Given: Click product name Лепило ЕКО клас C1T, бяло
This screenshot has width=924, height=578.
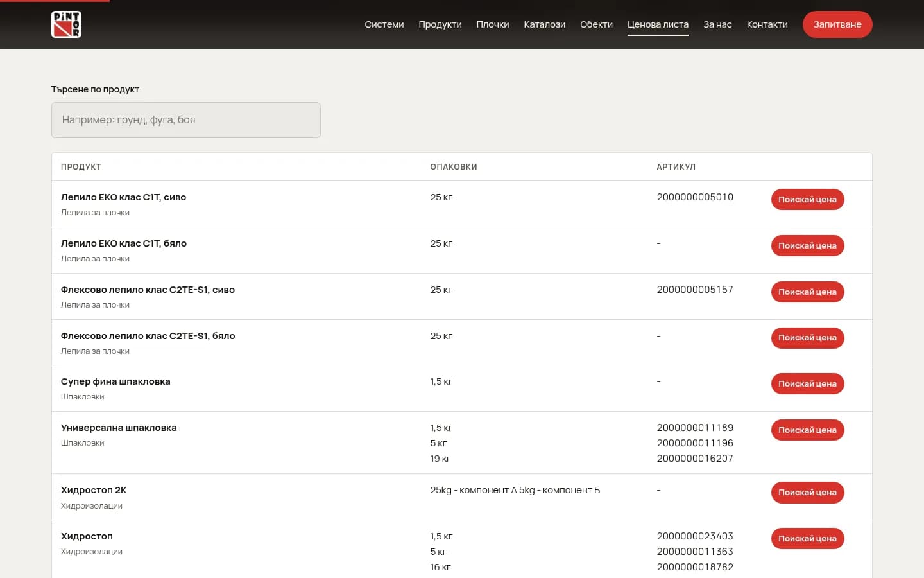Looking at the screenshot, I should pyautogui.click(x=124, y=243).
